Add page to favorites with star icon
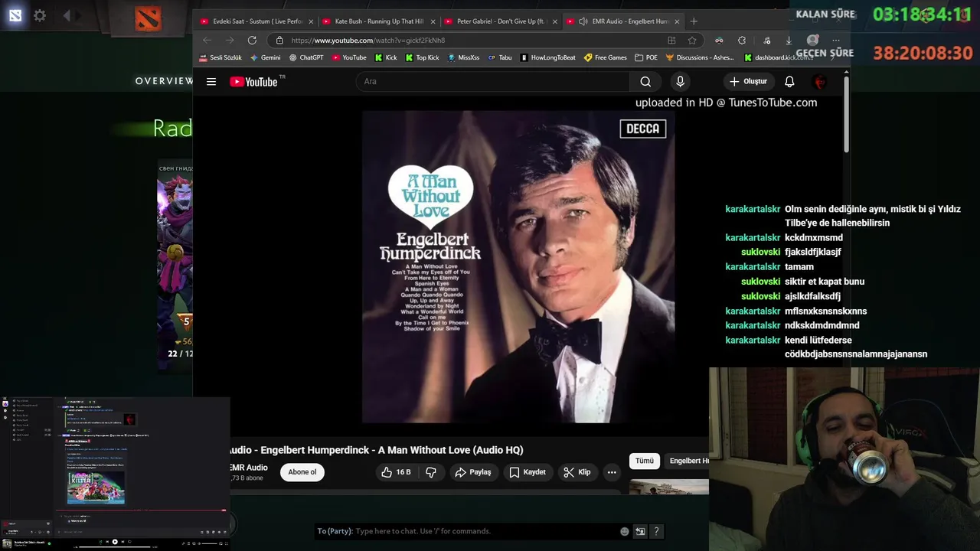The image size is (980, 551). pyautogui.click(x=692, y=41)
